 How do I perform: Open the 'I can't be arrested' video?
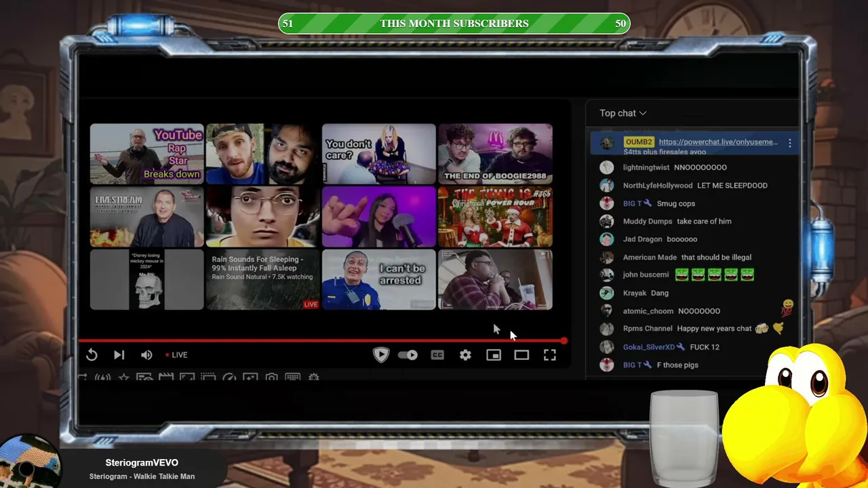point(379,280)
